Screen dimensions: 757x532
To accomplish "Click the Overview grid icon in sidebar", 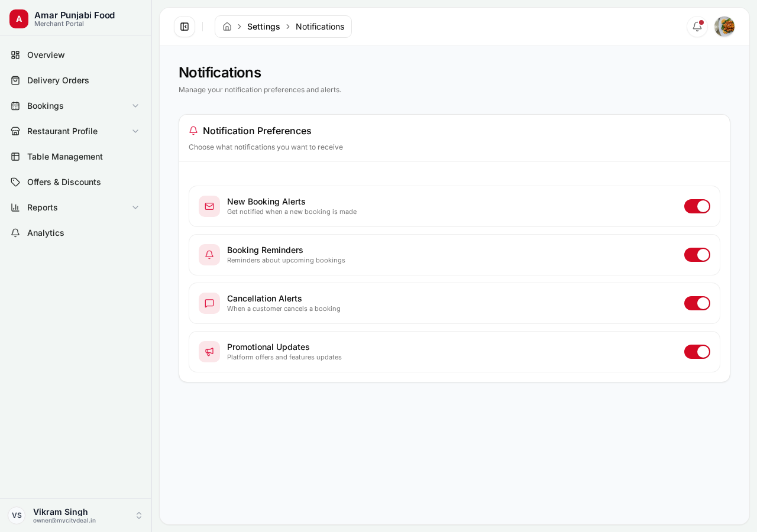I will (15, 55).
